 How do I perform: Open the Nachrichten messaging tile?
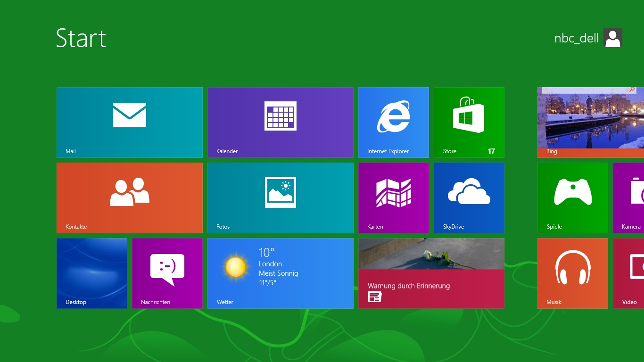(x=167, y=273)
